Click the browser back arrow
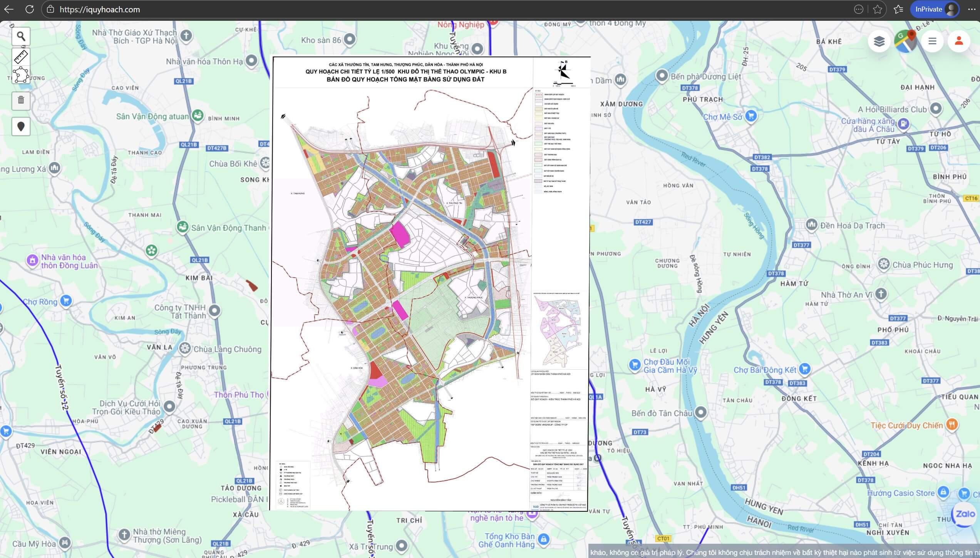Screen dimensions: 980x558 click(x=8, y=9)
